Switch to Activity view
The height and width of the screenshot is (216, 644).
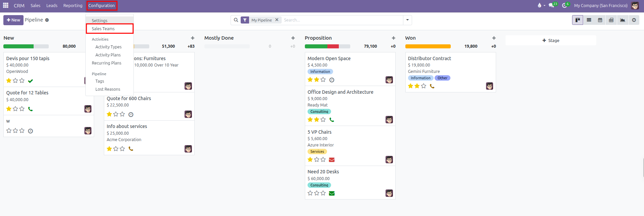[x=634, y=20]
